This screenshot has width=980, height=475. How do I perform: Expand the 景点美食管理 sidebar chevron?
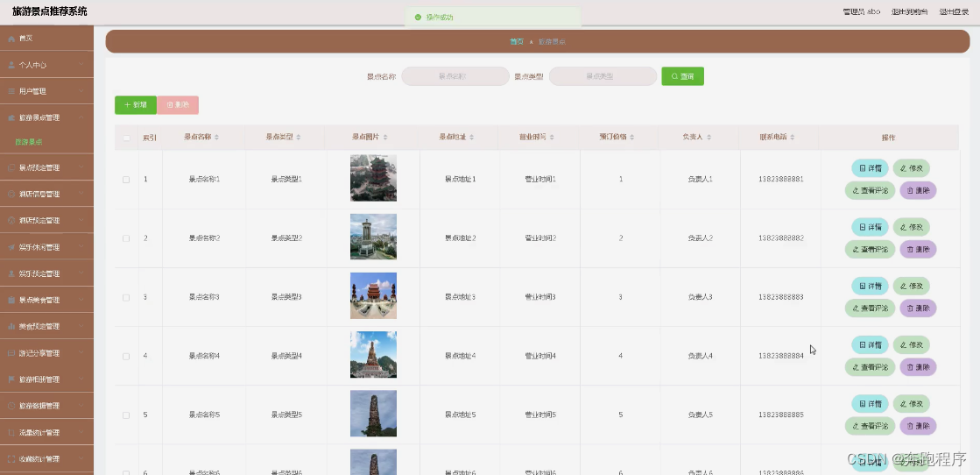tap(81, 300)
